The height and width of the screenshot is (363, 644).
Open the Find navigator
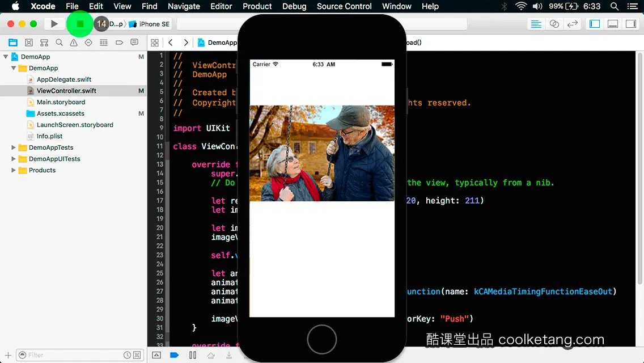[59, 43]
